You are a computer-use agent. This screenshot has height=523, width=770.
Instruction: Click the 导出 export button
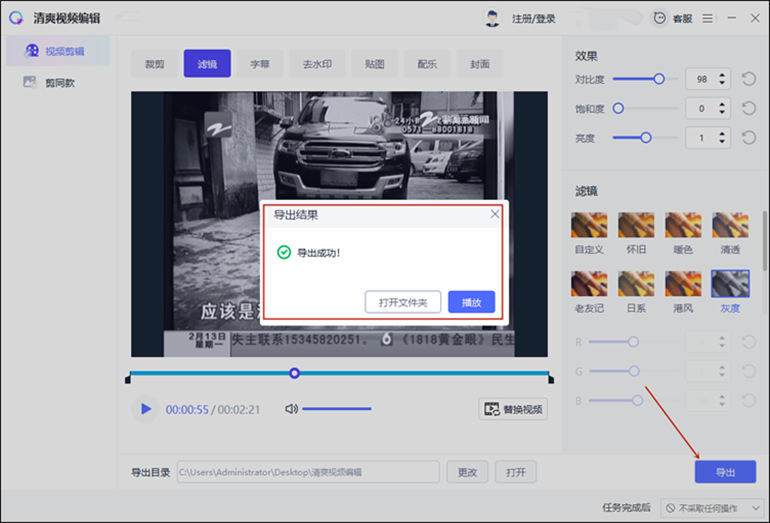click(725, 472)
